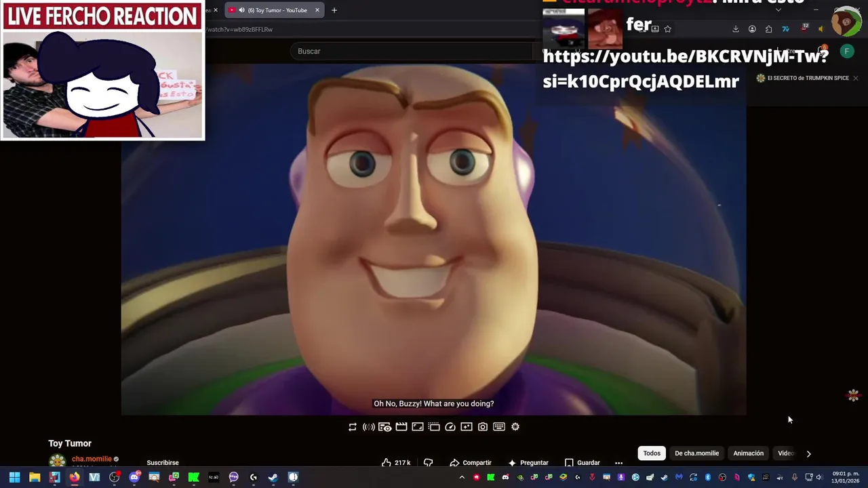
Task: Open a new browser tab with plus
Action: 334,10
